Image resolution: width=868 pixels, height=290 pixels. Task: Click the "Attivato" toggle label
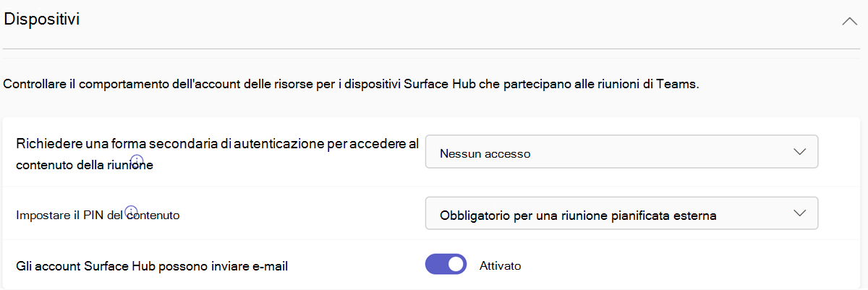[500, 266]
